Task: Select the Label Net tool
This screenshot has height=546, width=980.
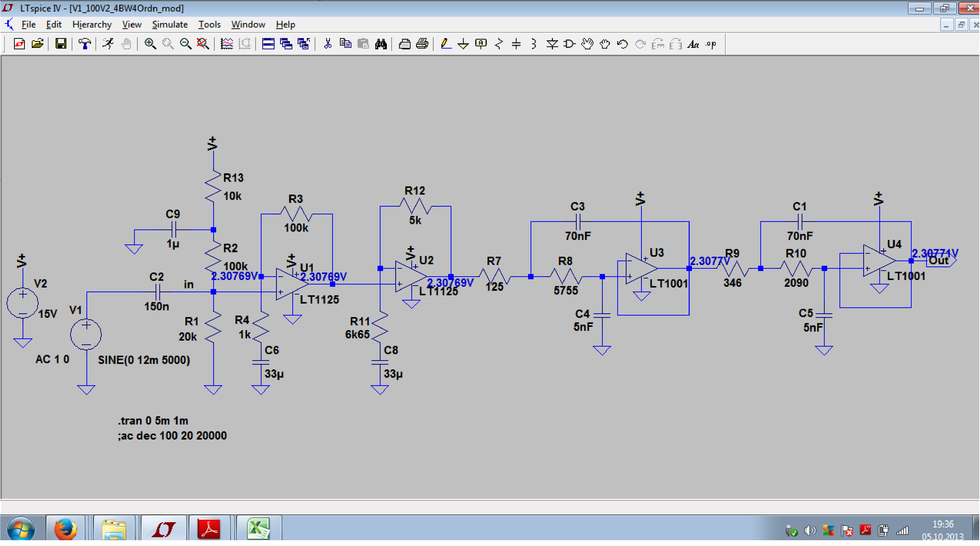Action: (481, 44)
